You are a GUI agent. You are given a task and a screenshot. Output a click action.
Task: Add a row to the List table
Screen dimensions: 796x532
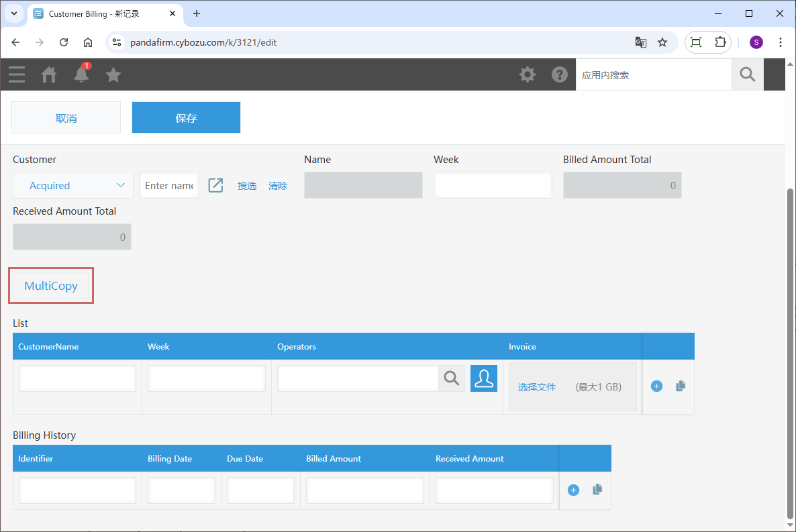[x=656, y=386]
